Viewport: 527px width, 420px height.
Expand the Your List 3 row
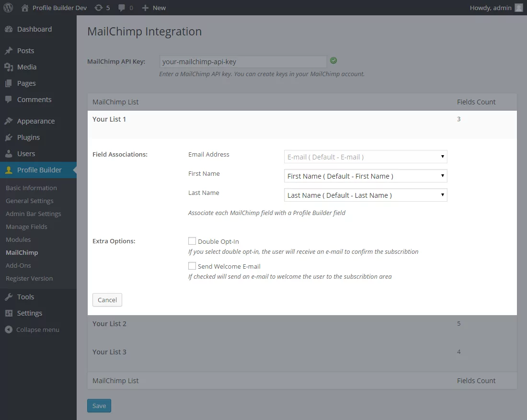pyautogui.click(x=302, y=358)
